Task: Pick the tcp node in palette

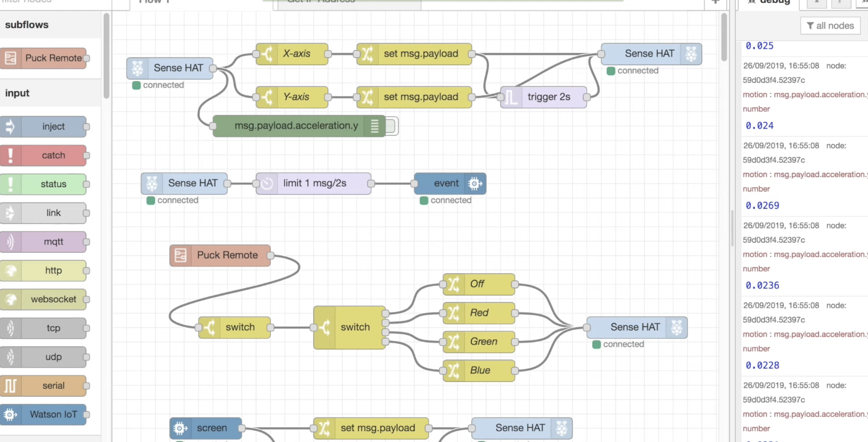Action: [x=43, y=328]
